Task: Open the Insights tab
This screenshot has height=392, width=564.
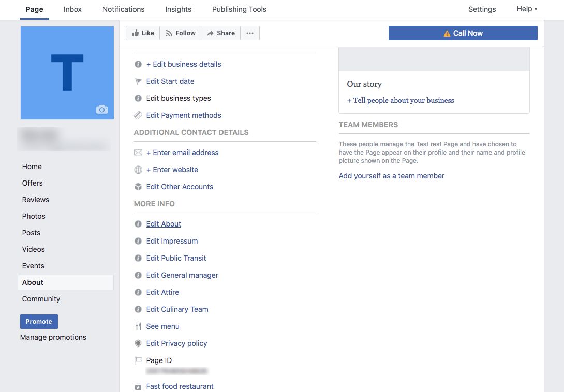Action: (179, 10)
